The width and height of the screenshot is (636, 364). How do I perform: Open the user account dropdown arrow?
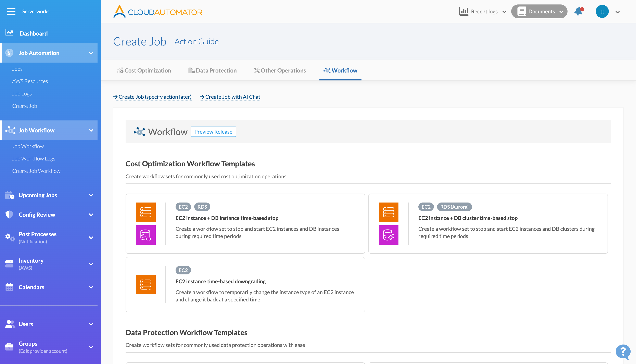[618, 12]
